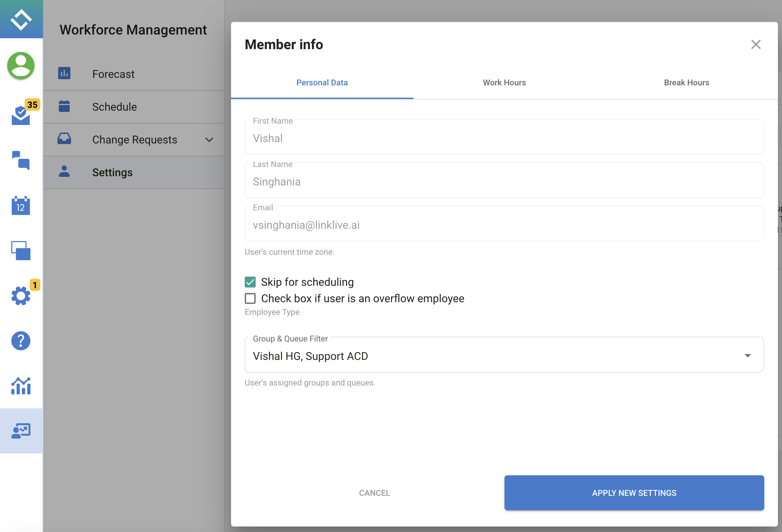Click the calendar icon showing 12

(21, 206)
